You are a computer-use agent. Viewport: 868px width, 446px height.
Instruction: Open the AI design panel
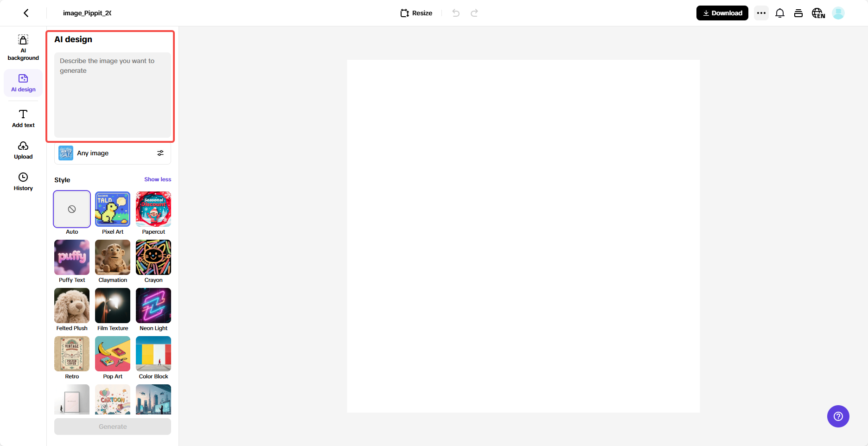(x=23, y=83)
